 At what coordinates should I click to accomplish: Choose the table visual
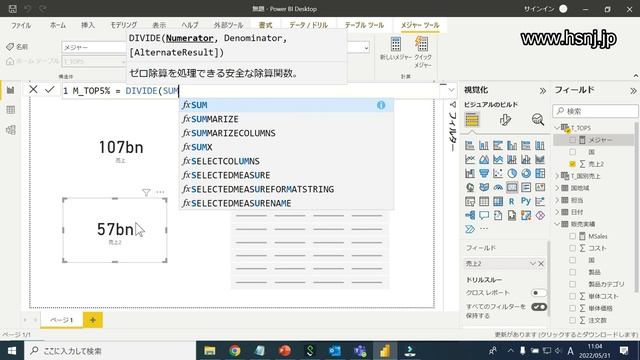484,201
